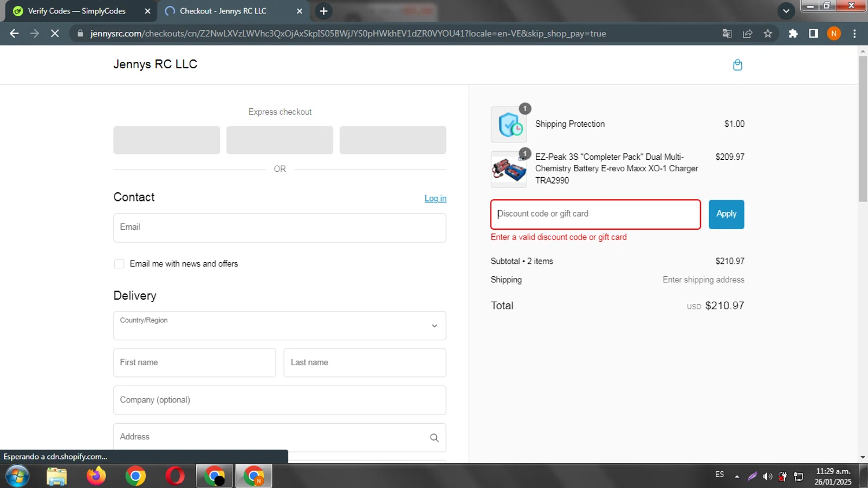Image resolution: width=868 pixels, height=488 pixels.
Task: Click the pen tablet tray icon
Action: (x=752, y=476)
